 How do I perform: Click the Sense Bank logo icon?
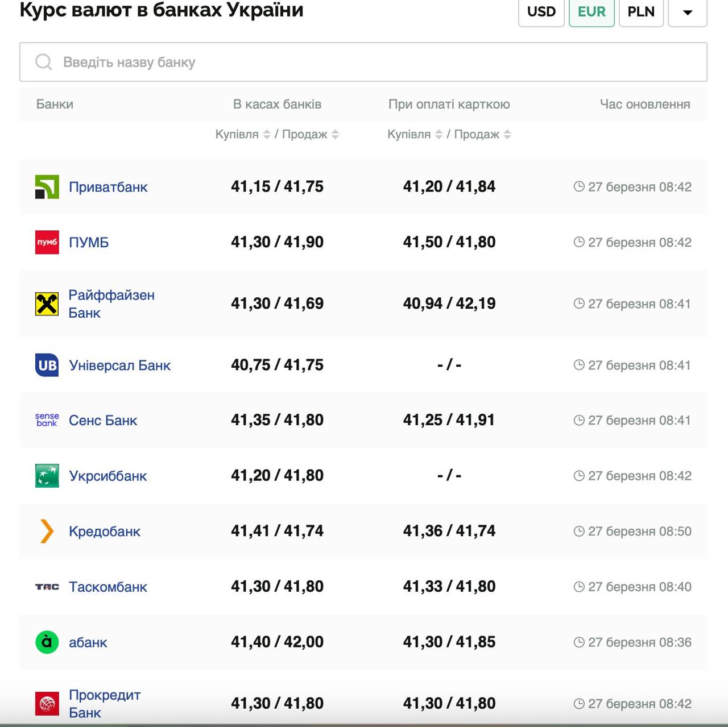47,420
